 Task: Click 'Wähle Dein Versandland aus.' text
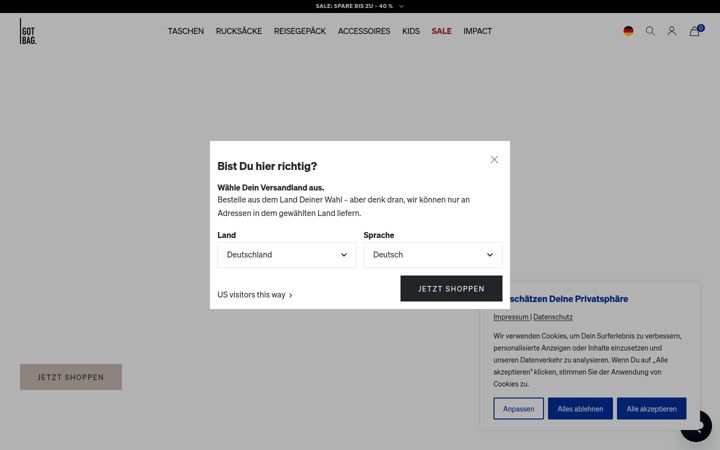271,187
